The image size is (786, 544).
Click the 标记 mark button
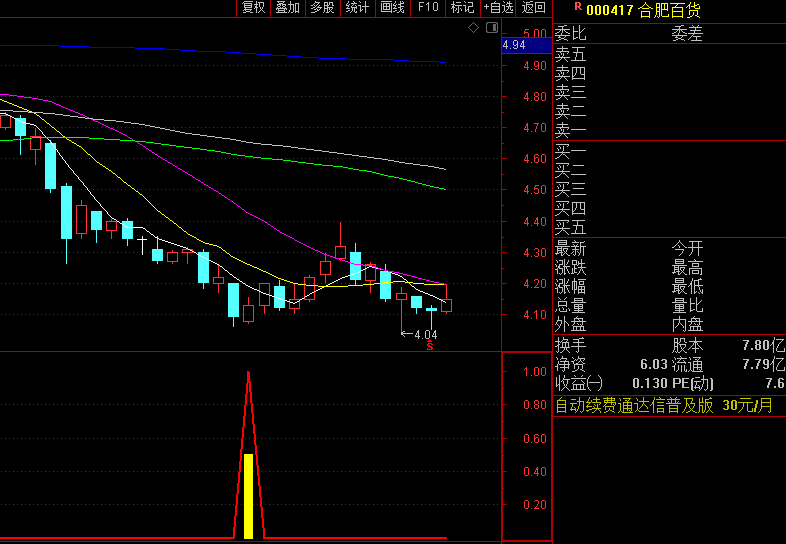click(462, 8)
